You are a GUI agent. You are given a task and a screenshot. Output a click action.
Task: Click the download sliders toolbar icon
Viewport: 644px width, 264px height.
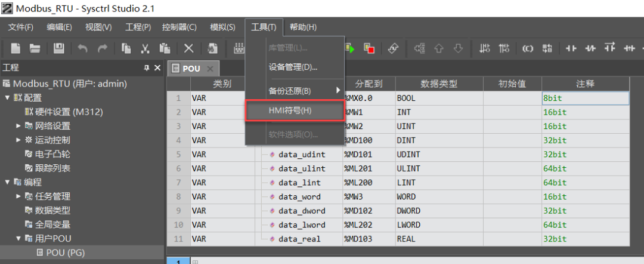[485, 48]
